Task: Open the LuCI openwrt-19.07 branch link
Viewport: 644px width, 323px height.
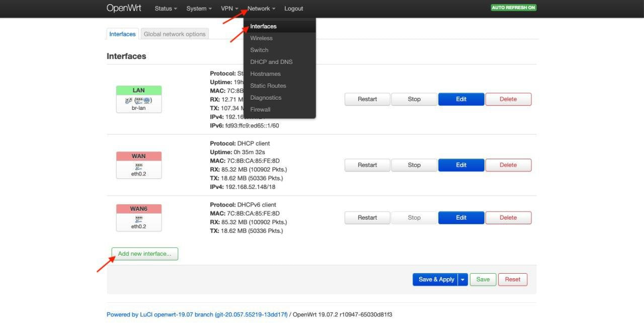Action: click(x=197, y=314)
